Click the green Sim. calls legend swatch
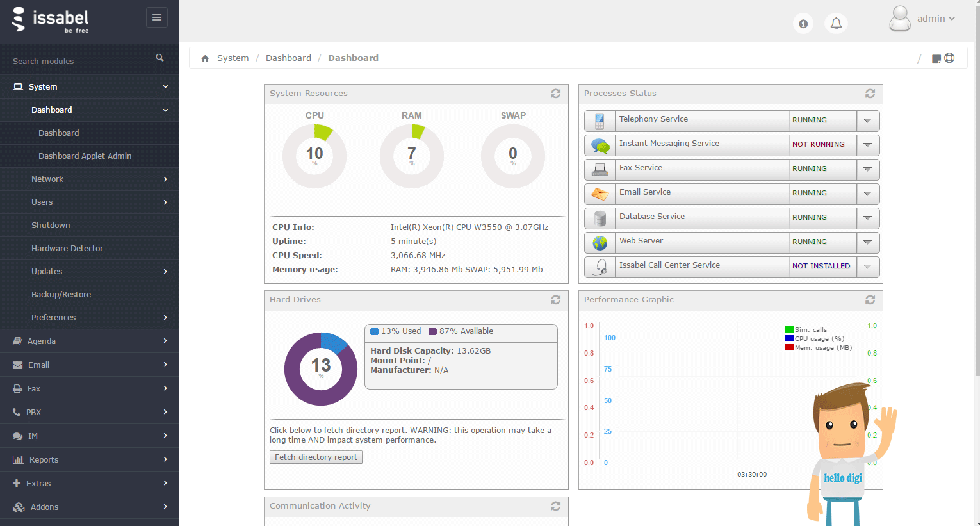Viewport: 980px width, 526px height. [789, 330]
